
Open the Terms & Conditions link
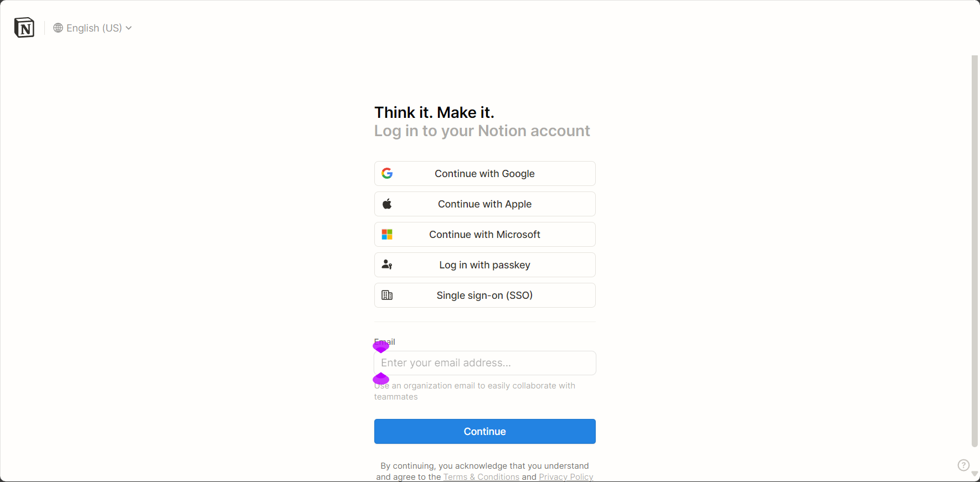pyautogui.click(x=481, y=477)
